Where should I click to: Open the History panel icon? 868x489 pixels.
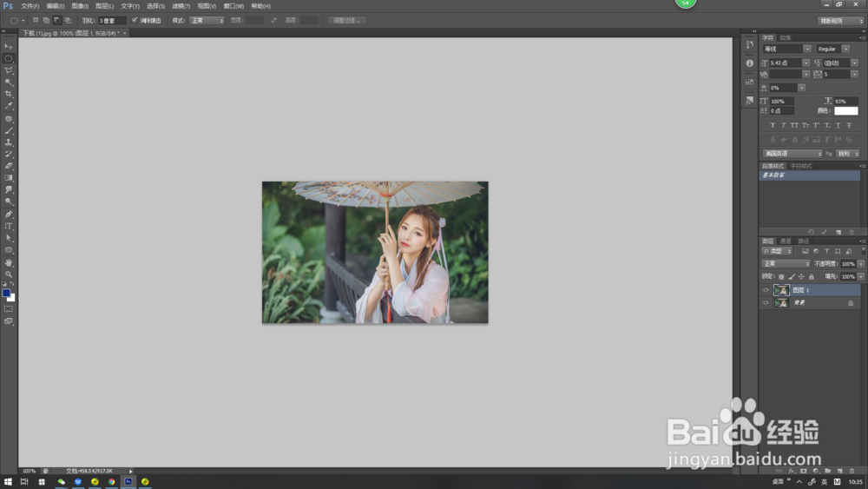[x=750, y=44]
